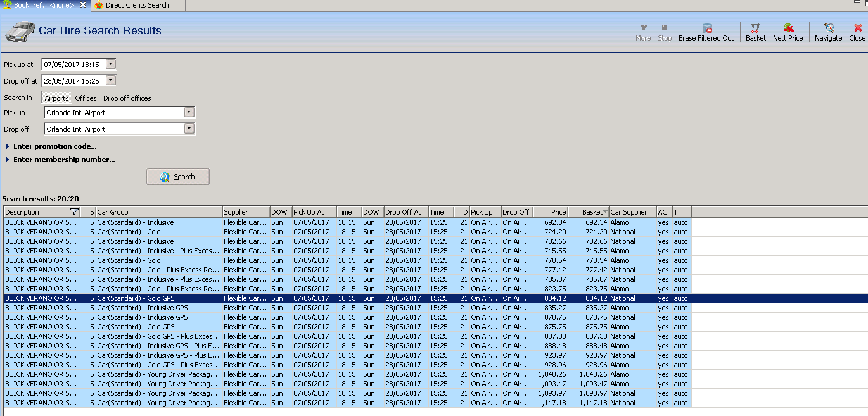Select the Drop off offices option

click(x=127, y=98)
